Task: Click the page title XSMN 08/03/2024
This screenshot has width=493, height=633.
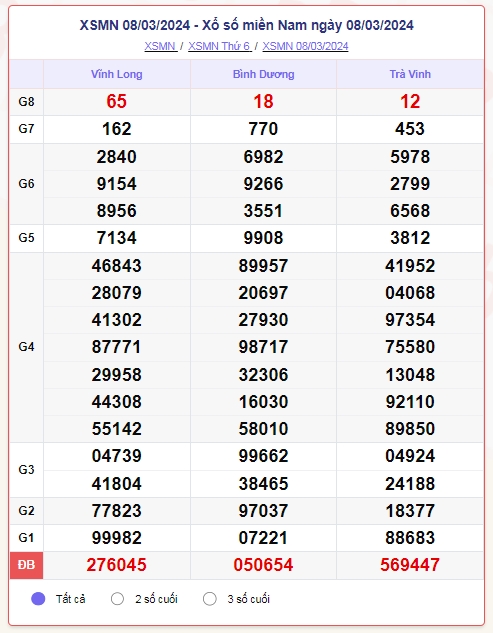Action: (x=247, y=25)
